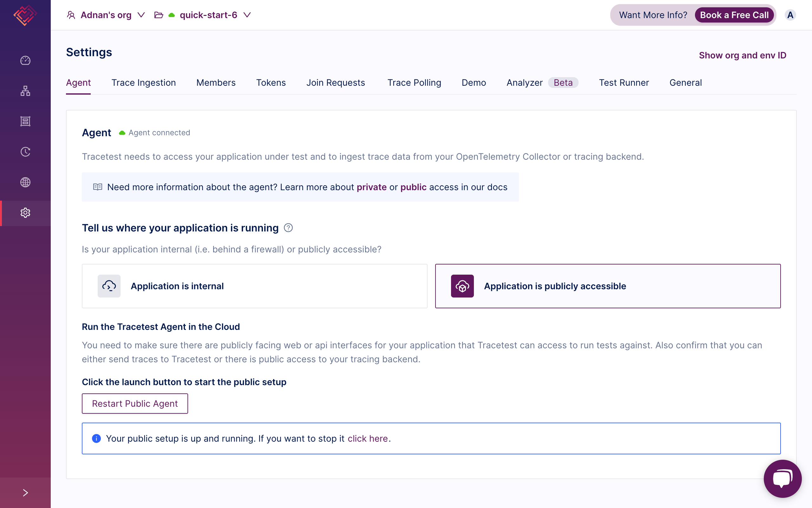Screen dimensions: 812x508
Task: Open the user avatar A menu
Action: click(790, 15)
